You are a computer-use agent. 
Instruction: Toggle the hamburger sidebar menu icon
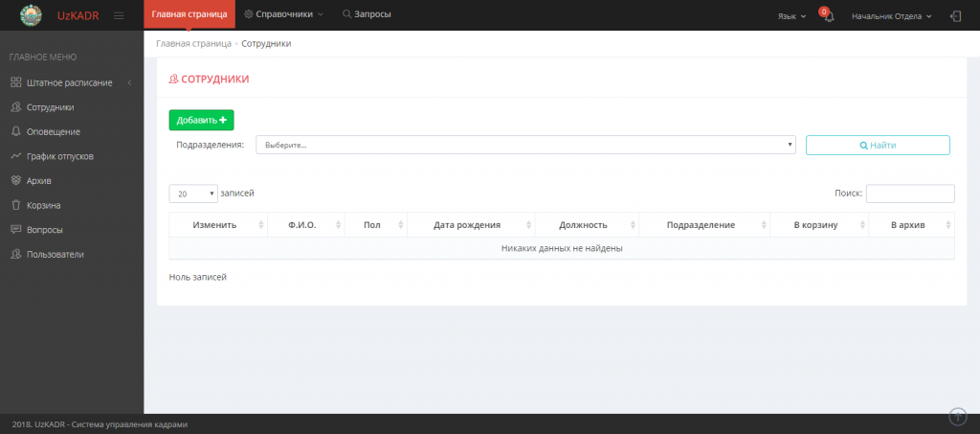click(x=119, y=15)
